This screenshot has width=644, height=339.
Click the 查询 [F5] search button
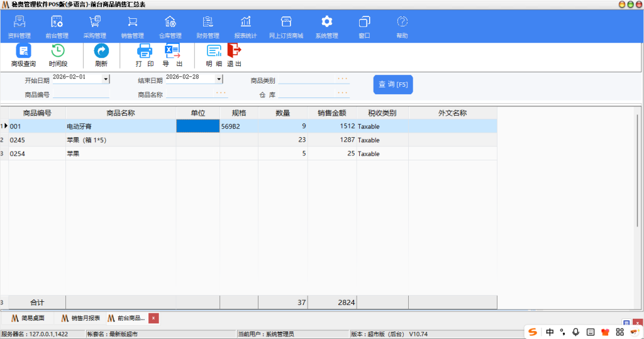point(393,84)
